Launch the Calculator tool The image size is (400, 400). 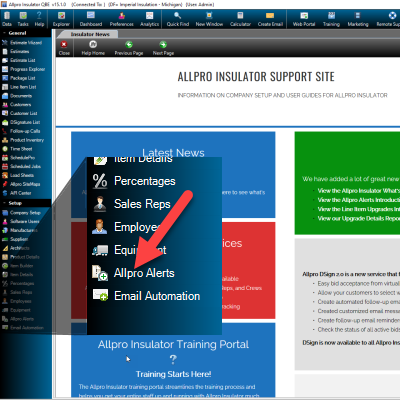point(240,19)
